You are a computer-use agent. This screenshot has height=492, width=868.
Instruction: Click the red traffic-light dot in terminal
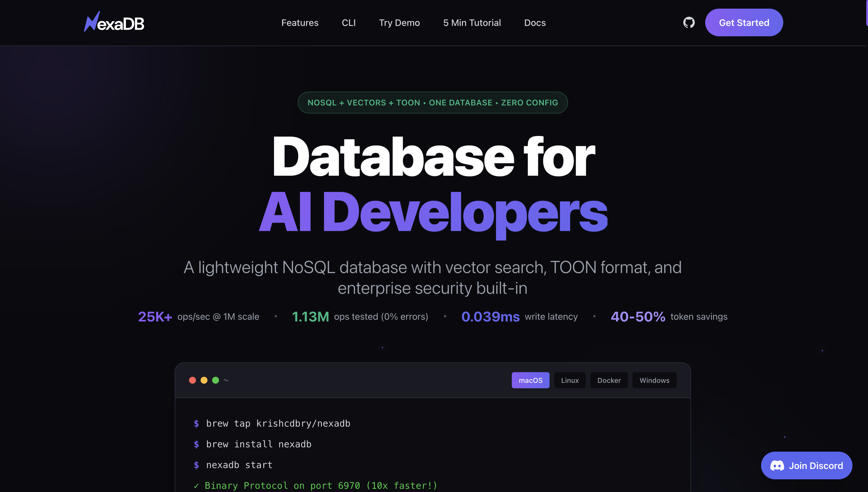[x=192, y=380]
